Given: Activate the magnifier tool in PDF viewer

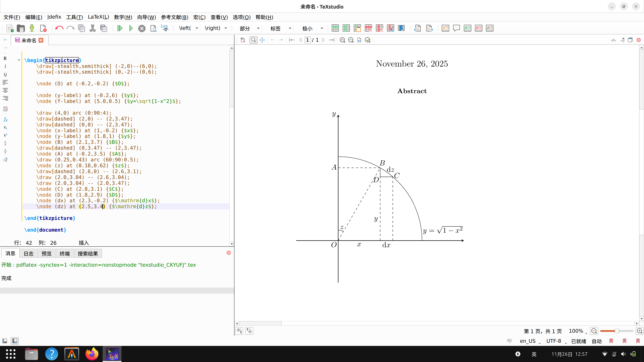Looking at the screenshot, I should [254, 40].
